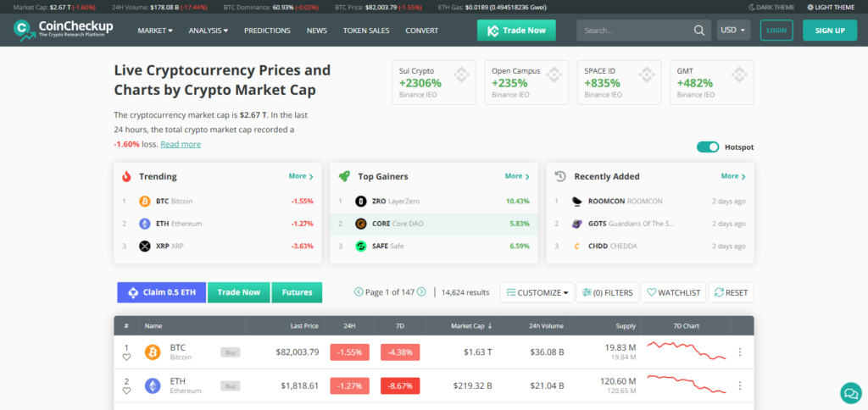
Task: Open the Convert page
Action: (x=422, y=30)
